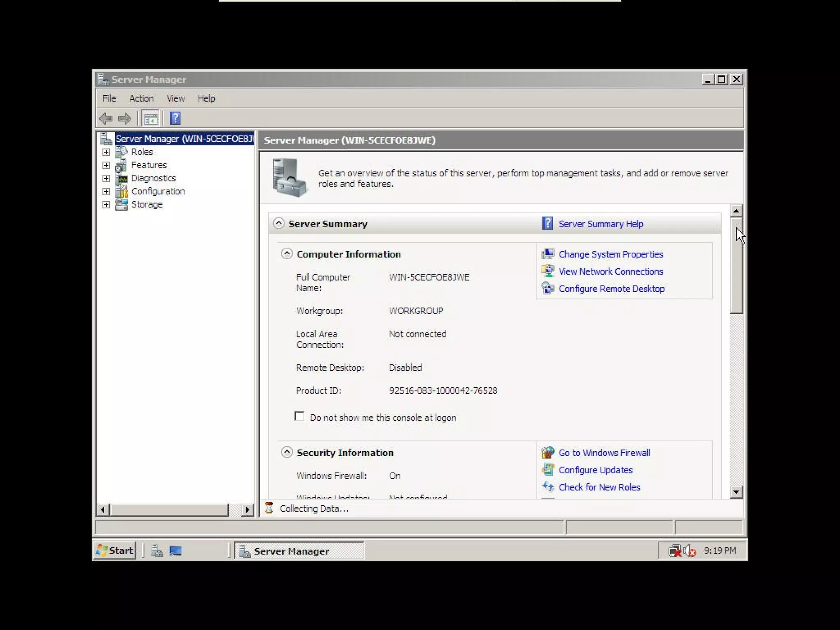Open the Action menu
The height and width of the screenshot is (630, 840).
point(141,98)
